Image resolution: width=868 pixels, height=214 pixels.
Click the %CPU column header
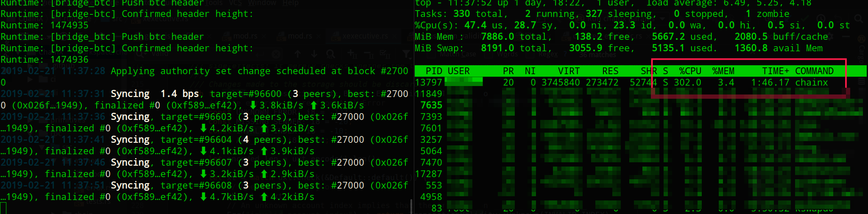690,71
